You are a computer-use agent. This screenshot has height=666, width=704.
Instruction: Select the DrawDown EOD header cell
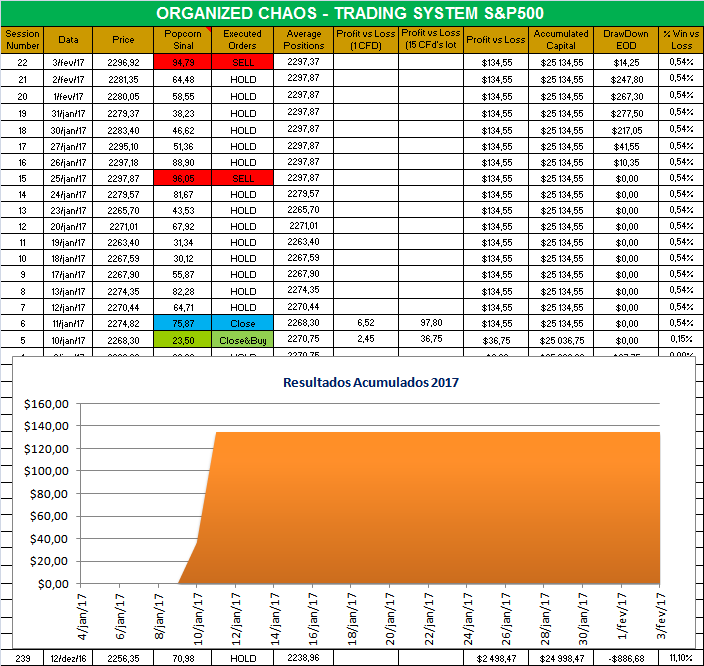coord(626,40)
